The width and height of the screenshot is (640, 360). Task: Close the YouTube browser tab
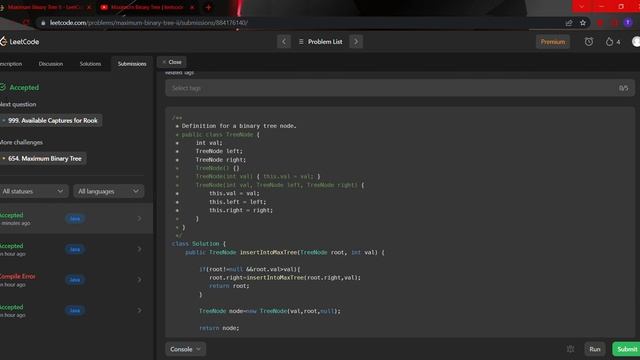coord(192,7)
